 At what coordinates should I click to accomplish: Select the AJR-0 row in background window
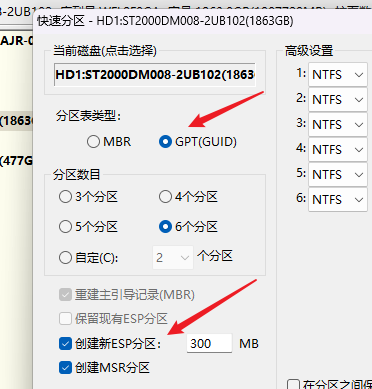click(x=16, y=41)
